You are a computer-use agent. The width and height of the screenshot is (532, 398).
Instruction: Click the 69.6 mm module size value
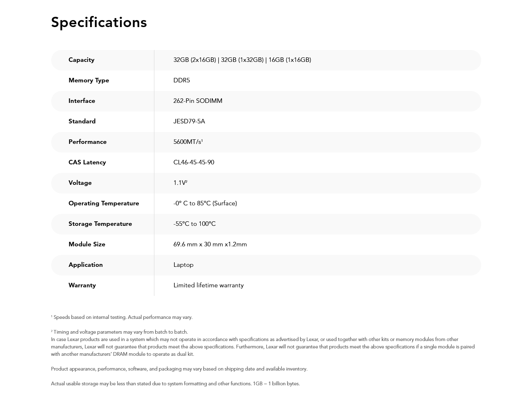point(210,244)
